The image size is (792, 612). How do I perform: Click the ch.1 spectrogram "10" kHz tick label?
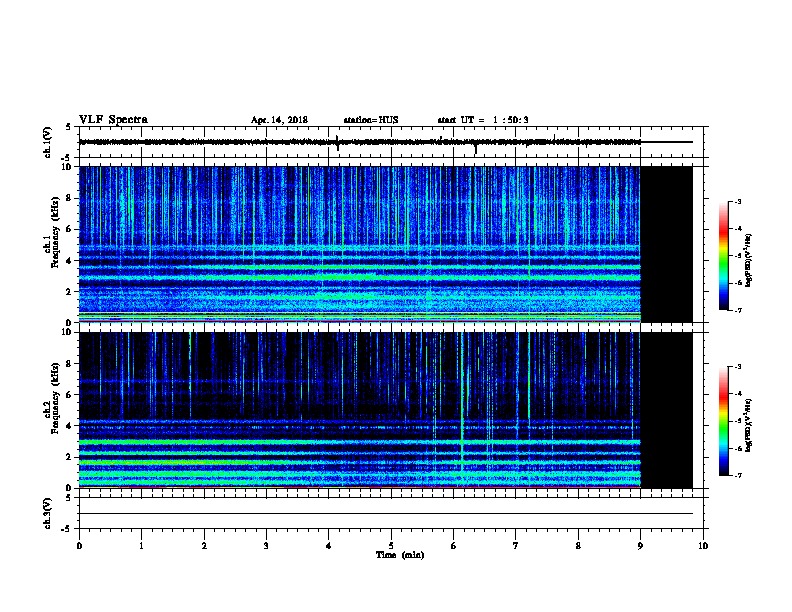[x=67, y=167]
